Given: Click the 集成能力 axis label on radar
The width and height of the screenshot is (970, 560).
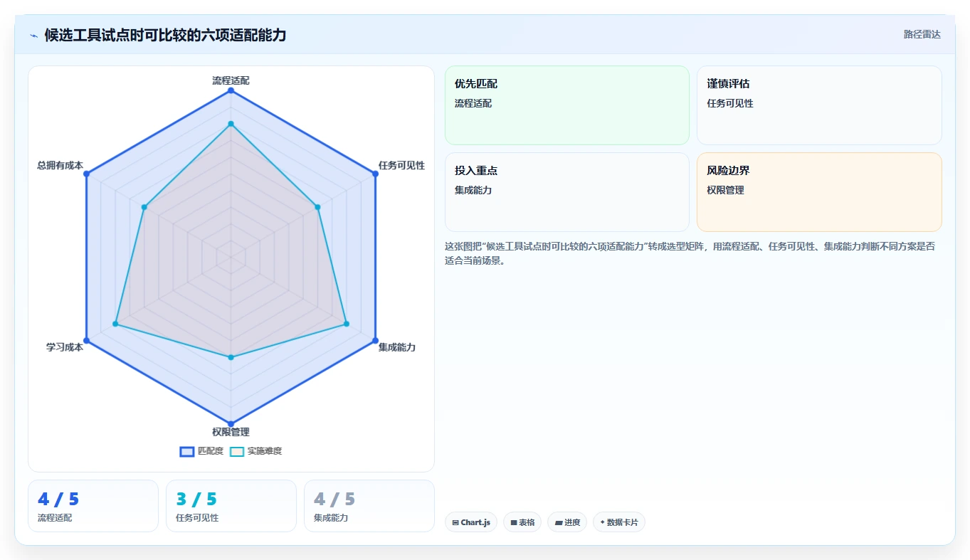Looking at the screenshot, I should pyautogui.click(x=397, y=347).
